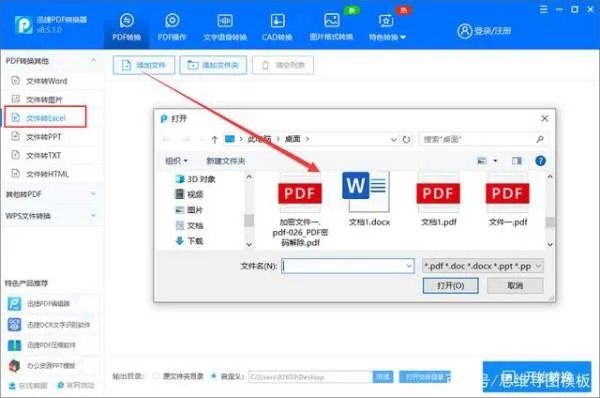The image size is (600, 398).
Task: Select 下载 in the navigation tree
Action: [189, 241]
